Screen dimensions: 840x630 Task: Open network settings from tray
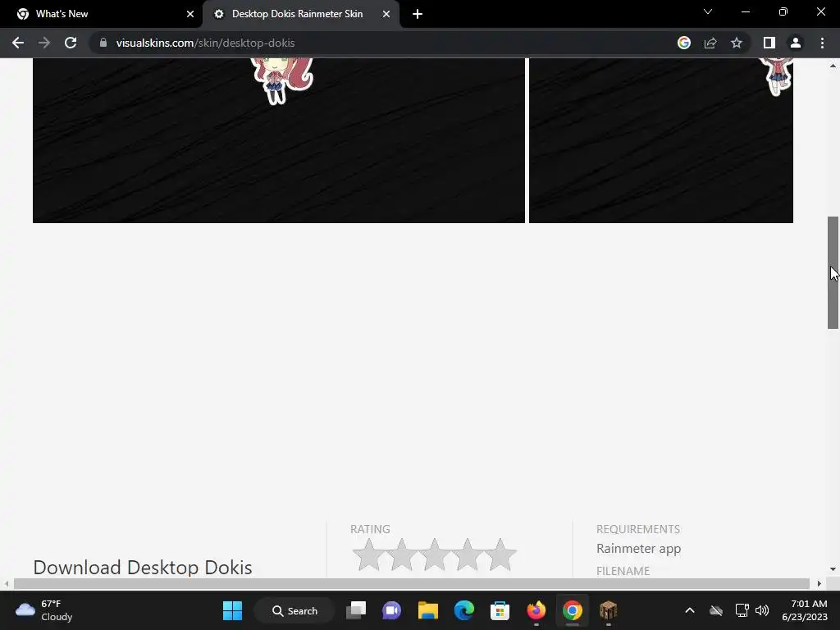[x=742, y=610]
